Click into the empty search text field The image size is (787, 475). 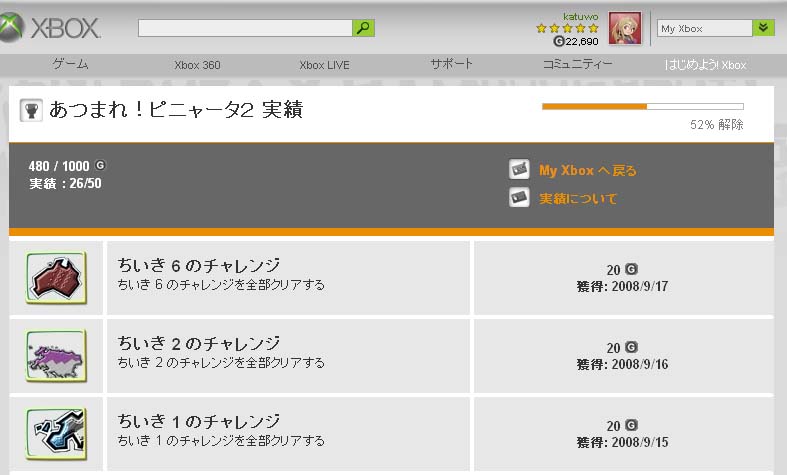[245, 28]
